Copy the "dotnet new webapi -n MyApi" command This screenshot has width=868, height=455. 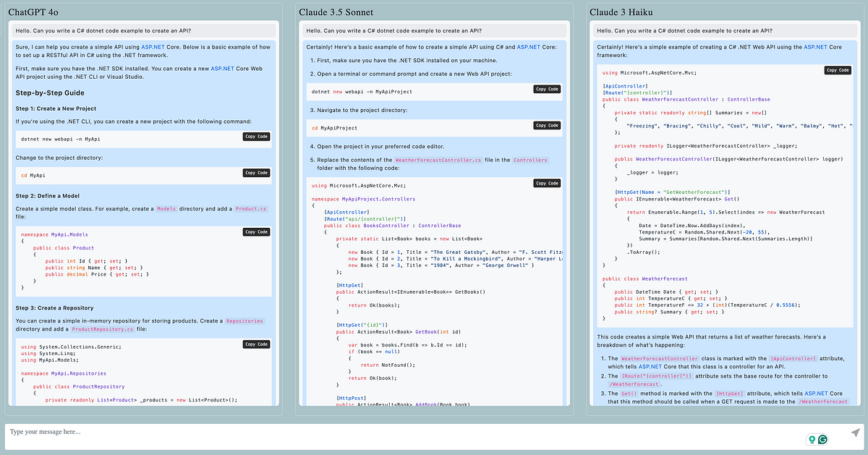255,136
